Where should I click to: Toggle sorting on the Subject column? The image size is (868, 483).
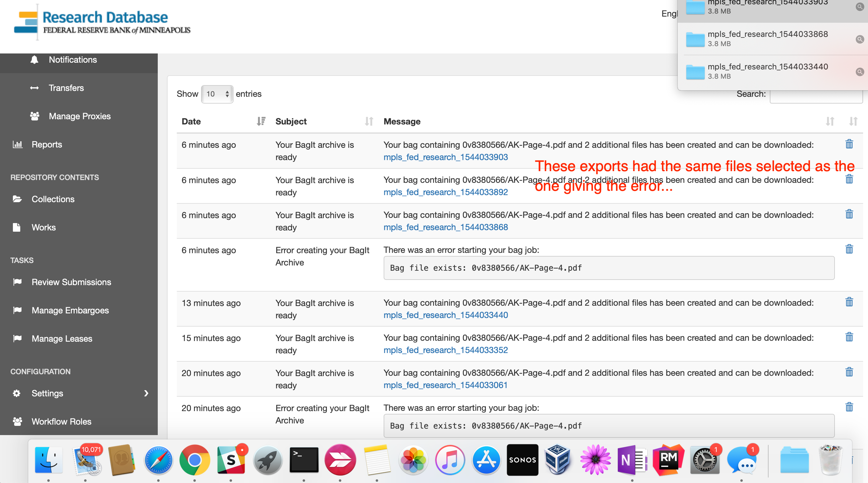click(x=369, y=121)
